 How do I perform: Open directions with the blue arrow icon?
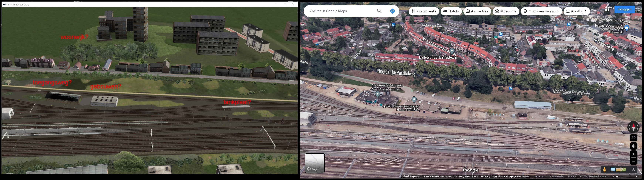[392, 11]
